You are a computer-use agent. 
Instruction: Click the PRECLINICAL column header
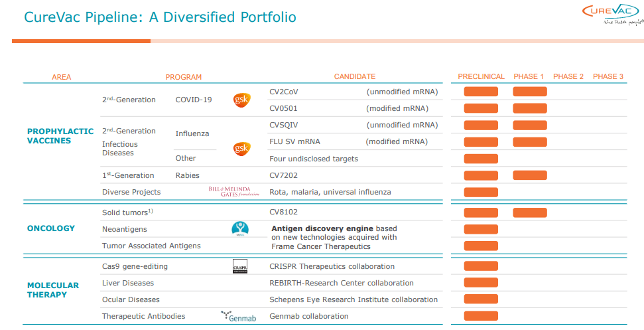pyautogui.click(x=481, y=77)
